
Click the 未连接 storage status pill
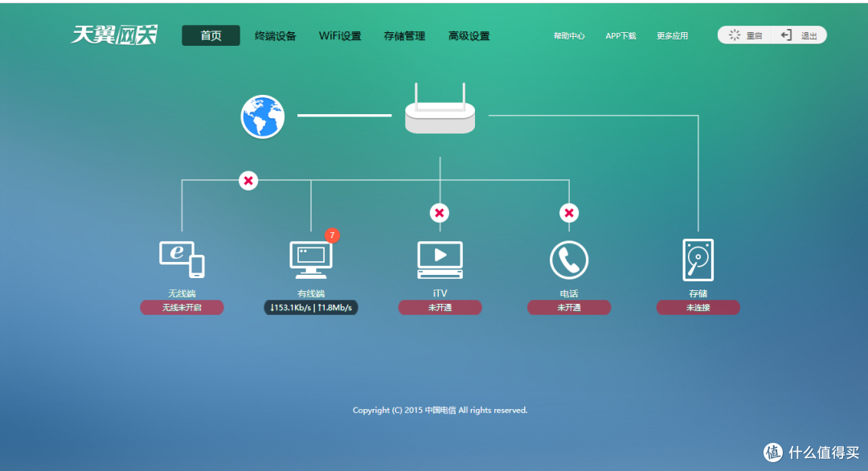(698, 308)
